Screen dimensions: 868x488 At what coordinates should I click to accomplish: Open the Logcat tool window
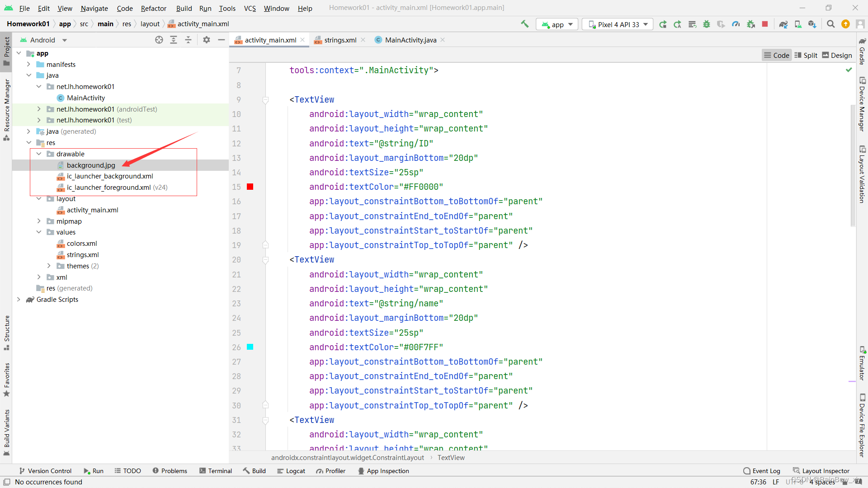pos(291,471)
